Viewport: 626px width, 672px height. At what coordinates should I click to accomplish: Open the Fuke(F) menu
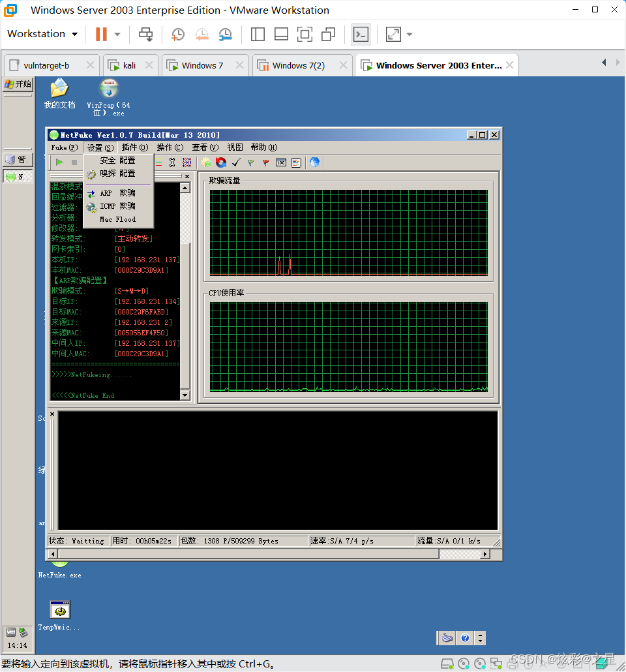coord(65,147)
